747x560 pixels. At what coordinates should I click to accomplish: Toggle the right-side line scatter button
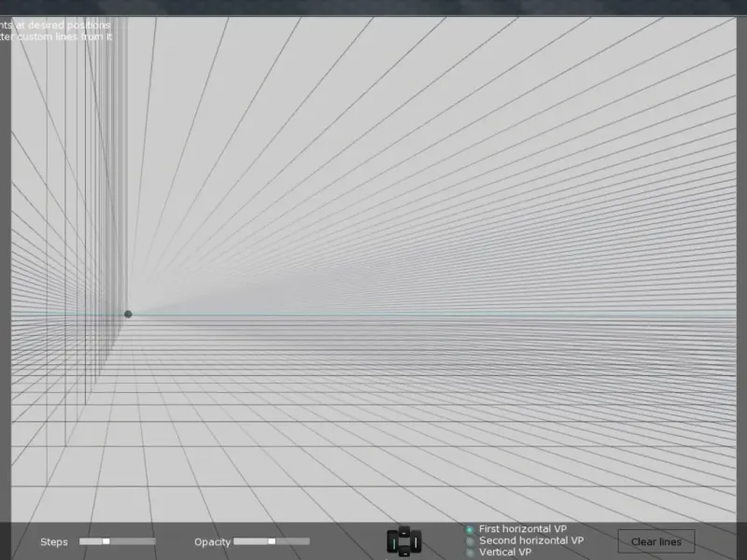pos(416,541)
